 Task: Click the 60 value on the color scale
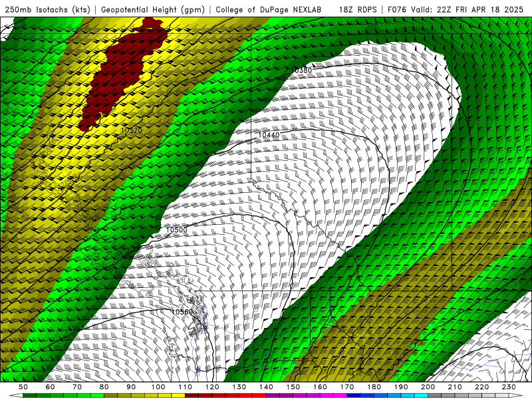pyautogui.click(x=50, y=387)
